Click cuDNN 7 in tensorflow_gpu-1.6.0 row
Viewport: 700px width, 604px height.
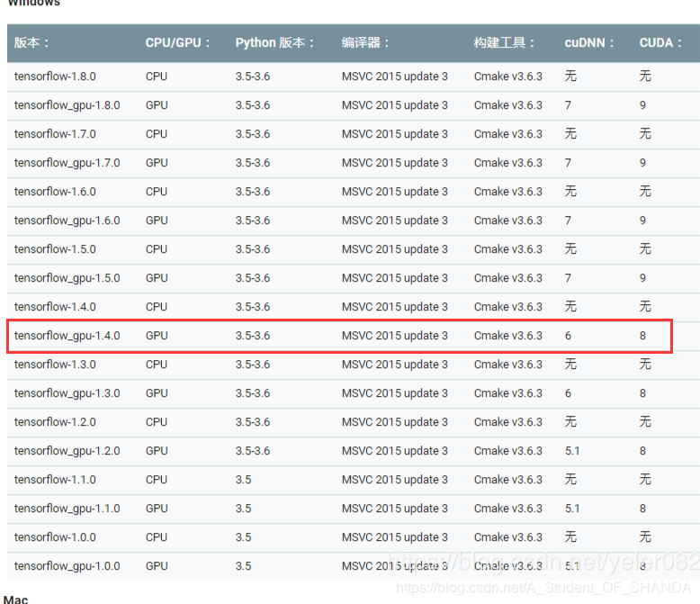coord(568,221)
